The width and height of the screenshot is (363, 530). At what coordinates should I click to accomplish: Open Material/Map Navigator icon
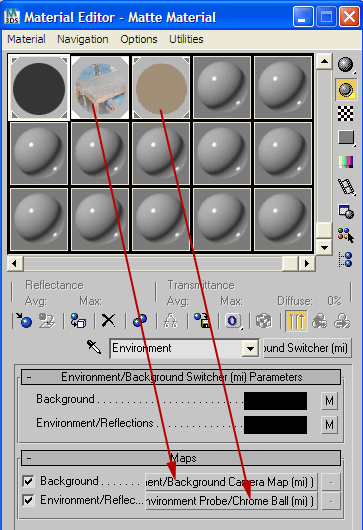[346, 260]
